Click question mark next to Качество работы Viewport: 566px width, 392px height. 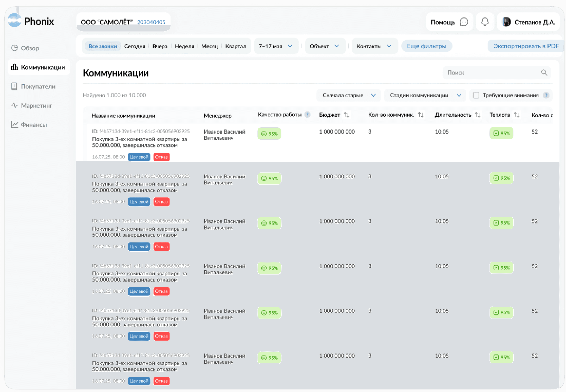coord(307,114)
